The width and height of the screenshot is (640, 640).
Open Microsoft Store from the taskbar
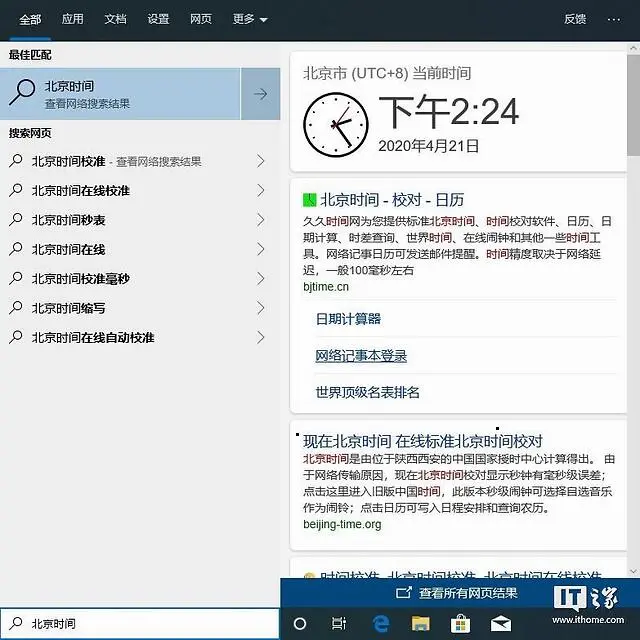[x=460, y=623]
